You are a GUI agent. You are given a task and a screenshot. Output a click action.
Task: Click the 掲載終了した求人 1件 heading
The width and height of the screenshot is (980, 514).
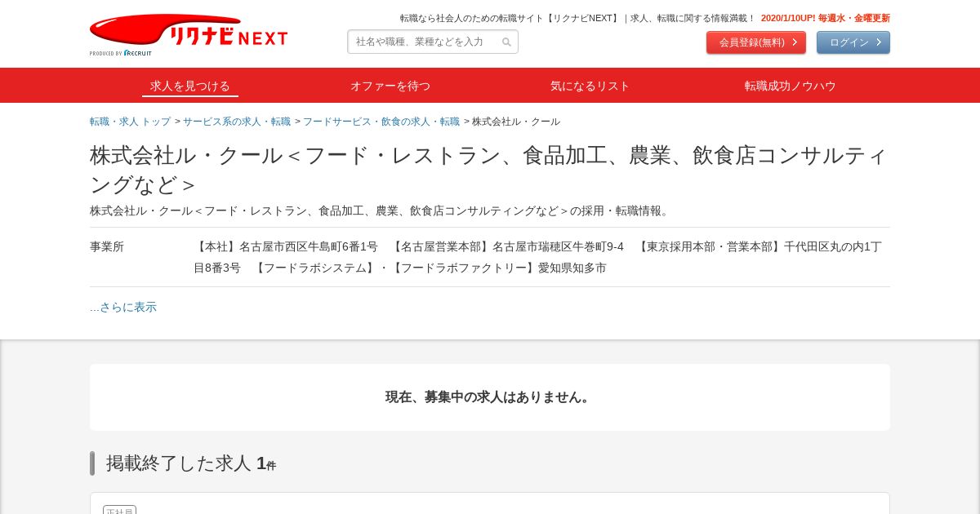click(191, 463)
